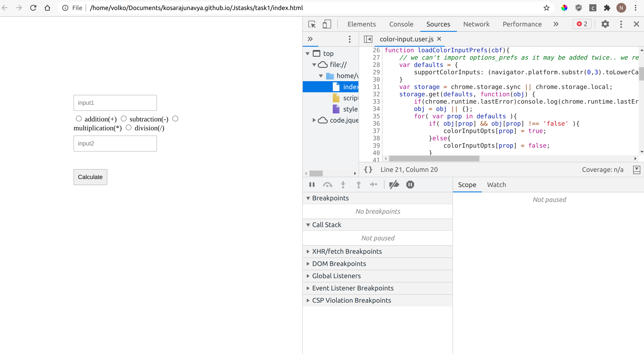Screen dimensions: 644x354
Task: Click the pause script execution icon
Action: click(312, 185)
